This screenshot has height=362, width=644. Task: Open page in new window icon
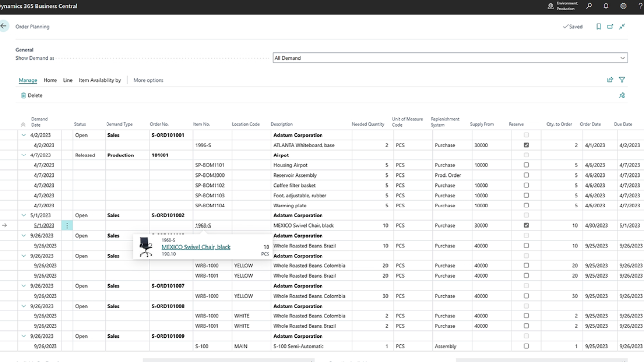coord(610,27)
